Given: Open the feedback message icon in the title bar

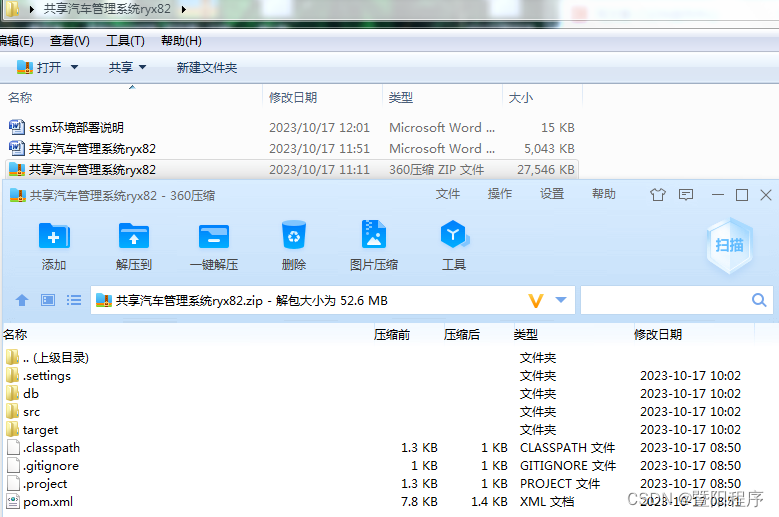Looking at the screenshot, I should click(x=686, y=195).
